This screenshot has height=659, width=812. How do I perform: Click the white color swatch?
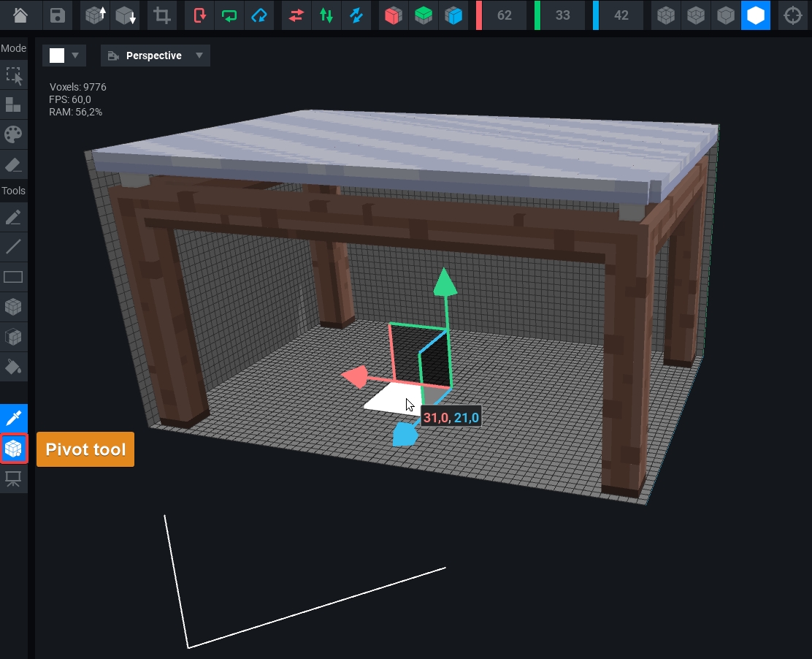[57, 56]
